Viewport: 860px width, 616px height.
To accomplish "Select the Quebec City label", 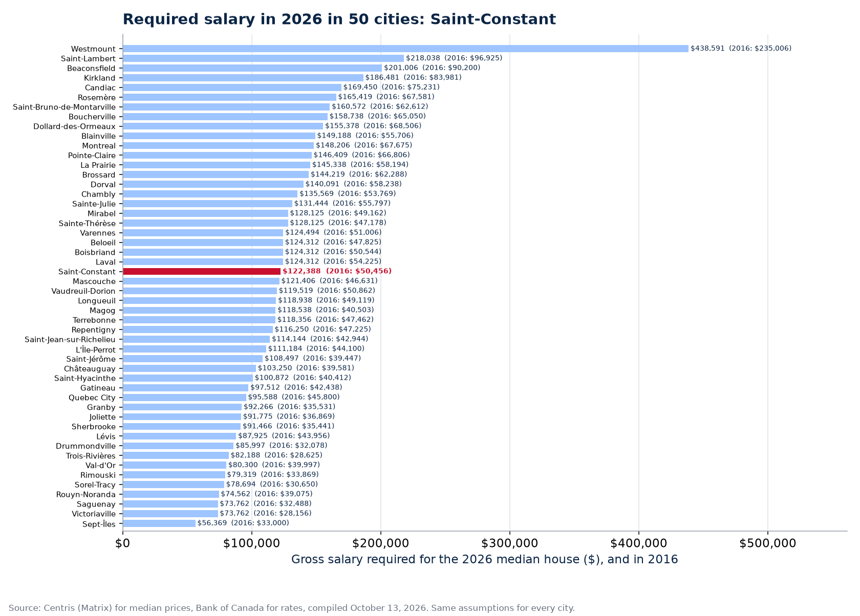I will pyautogui.click(x=93, y=398).
